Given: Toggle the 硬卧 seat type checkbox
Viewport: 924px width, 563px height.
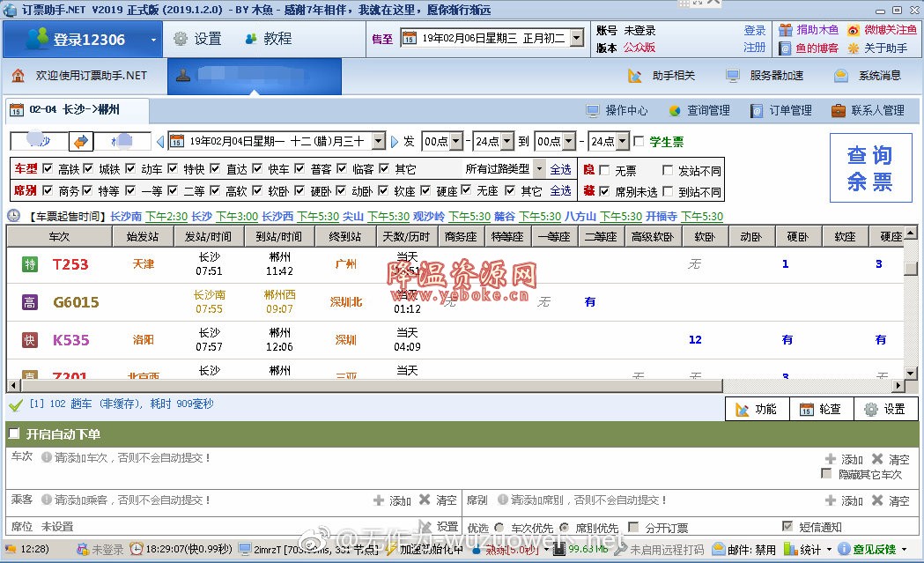Looking at the screenshot, I should pyautogui.click(x=300, y=190).
